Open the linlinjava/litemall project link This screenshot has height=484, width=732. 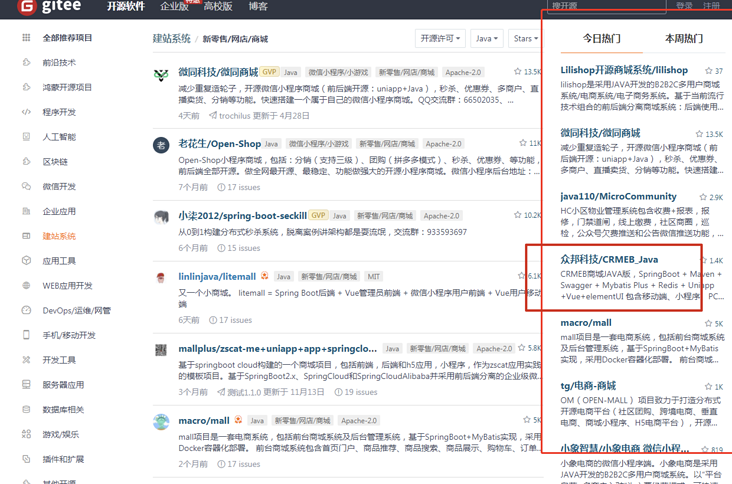[217, 276]
